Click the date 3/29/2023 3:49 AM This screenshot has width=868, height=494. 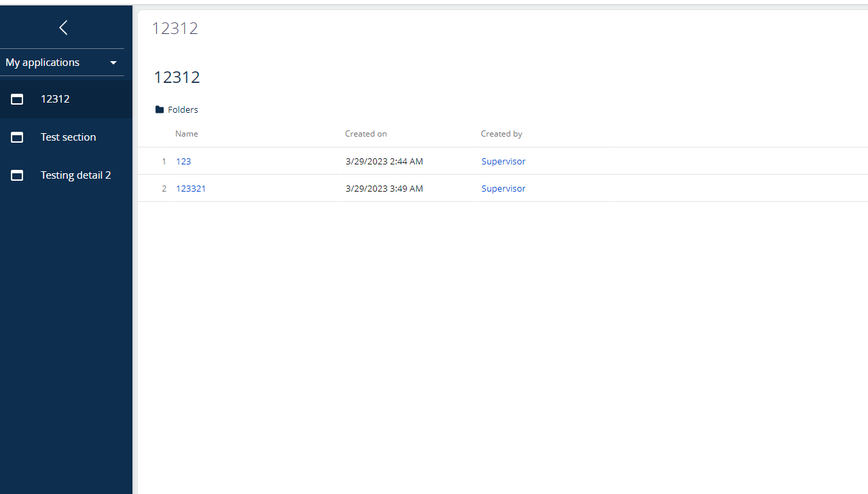pos(384,189)
